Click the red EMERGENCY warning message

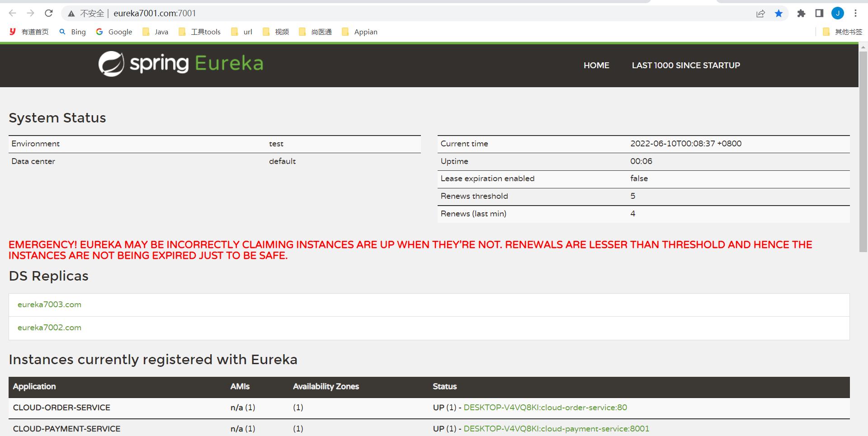410,250
